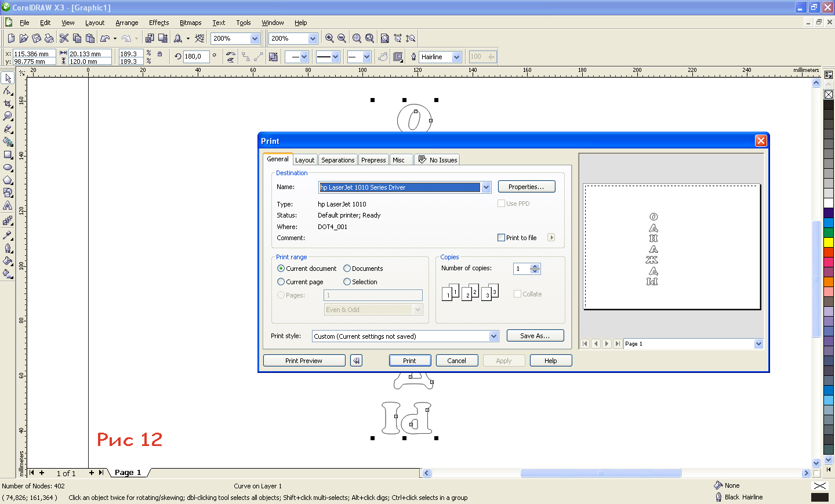The height and width of the screenshot is (504, 835).
Task: Click the Cancel button
Action: click(x=457, y=361)
